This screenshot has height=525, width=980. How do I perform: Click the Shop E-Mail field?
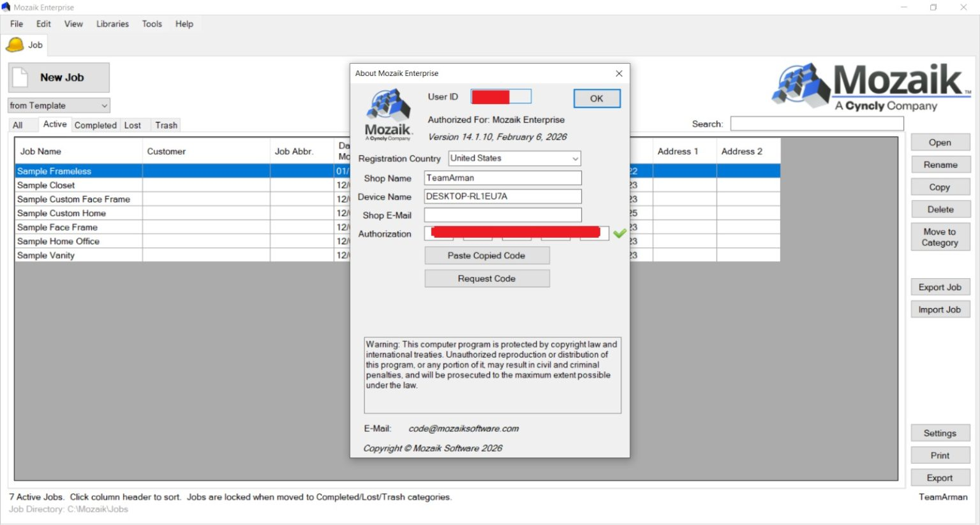pos(503,215)
